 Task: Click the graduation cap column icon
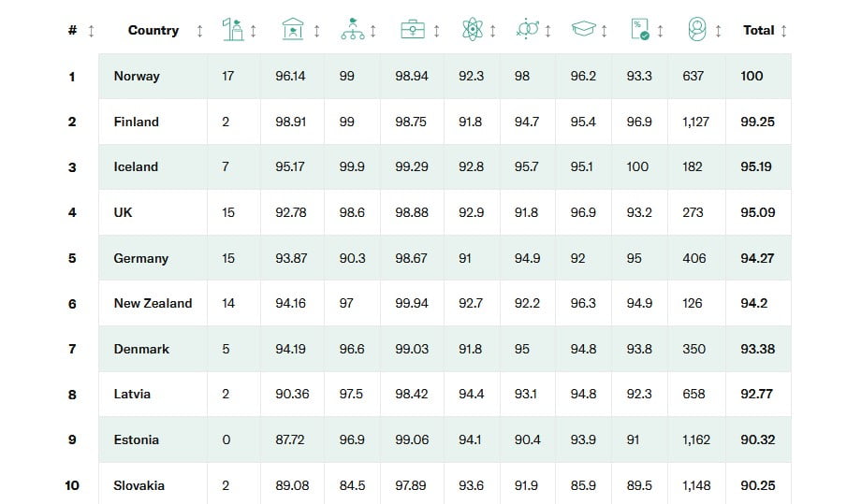pyautogui.click(x=584, y=30)
